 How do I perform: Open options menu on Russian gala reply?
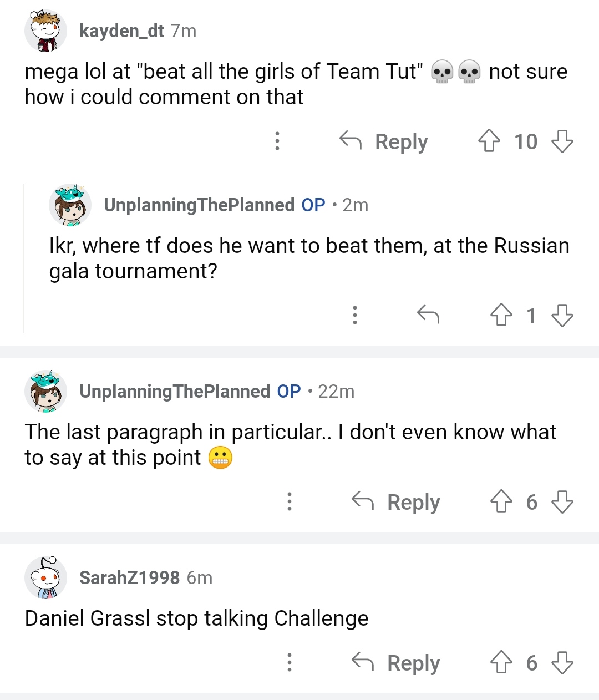(355, 315)
